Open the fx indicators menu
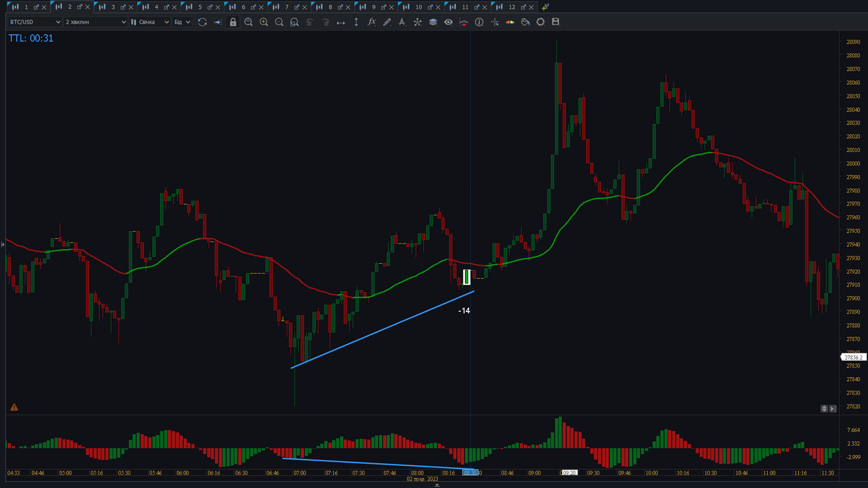Image resolution: width=868 pixels, height=488 pixels. pyautogui.click(x=371, y=22)
